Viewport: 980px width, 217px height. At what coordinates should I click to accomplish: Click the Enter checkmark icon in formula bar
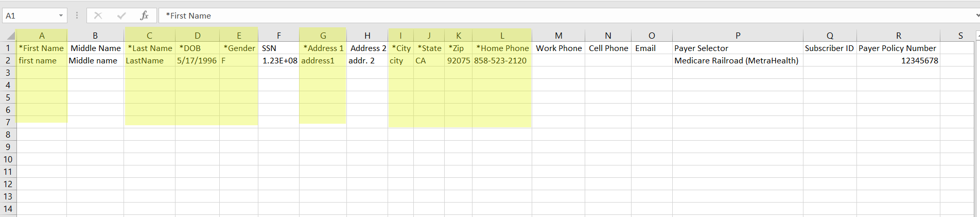[121, 15]
